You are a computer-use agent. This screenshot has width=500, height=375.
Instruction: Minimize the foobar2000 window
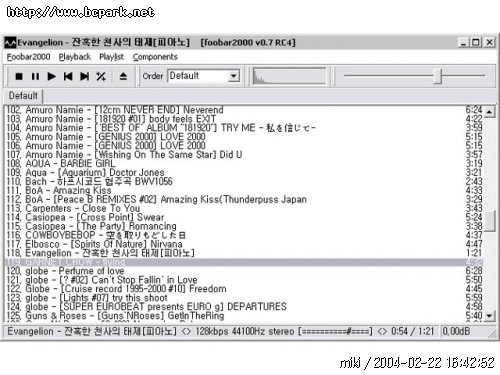coord(463,42)
